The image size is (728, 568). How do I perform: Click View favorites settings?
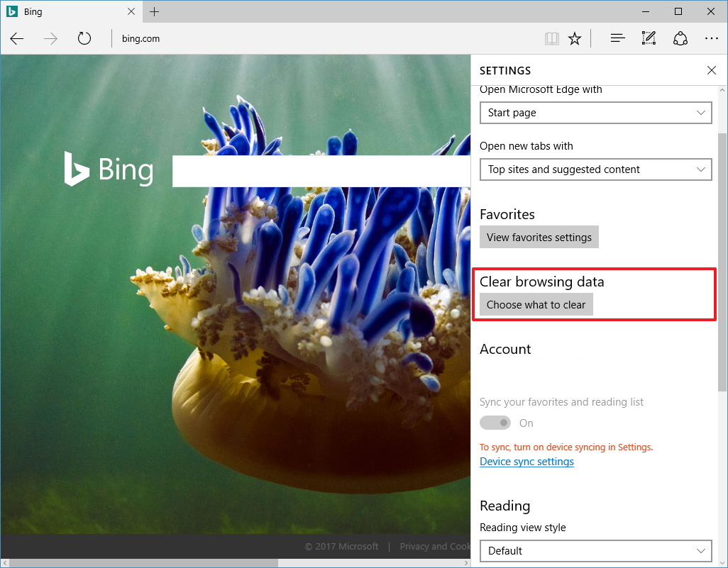click(x=539, y=237)
